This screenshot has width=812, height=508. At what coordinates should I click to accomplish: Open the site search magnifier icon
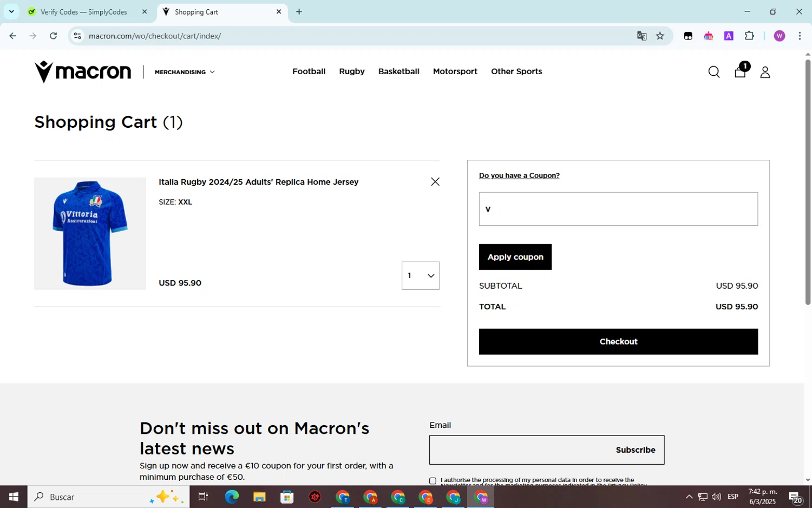(x=714, y=72)
